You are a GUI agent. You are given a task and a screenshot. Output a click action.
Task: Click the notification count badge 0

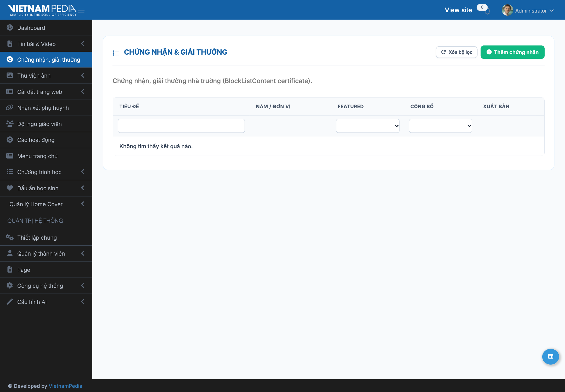pos(482,7)
